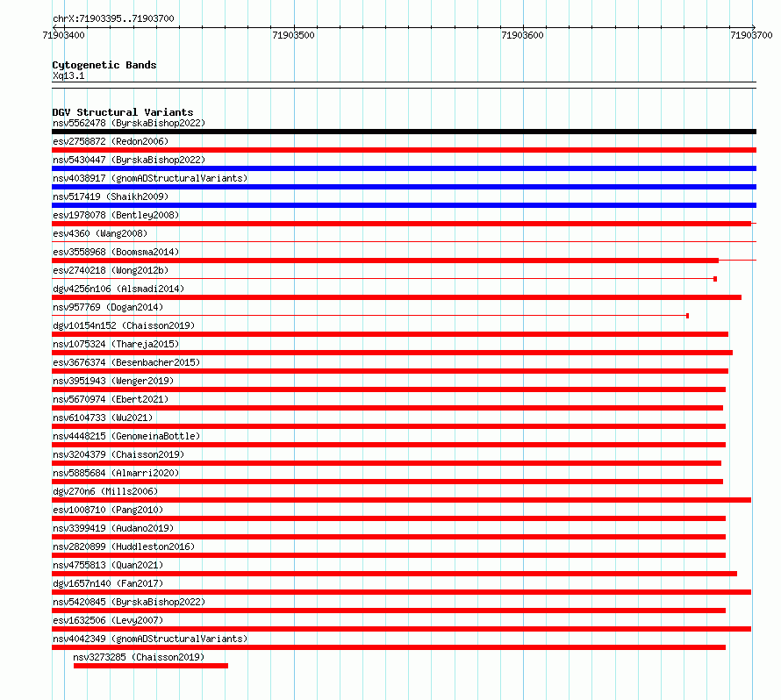The width and height of the screenshot is (781, 700).
Task: Select nsv4755813 (Quan2021) label
Action: (x=108, y=565)
